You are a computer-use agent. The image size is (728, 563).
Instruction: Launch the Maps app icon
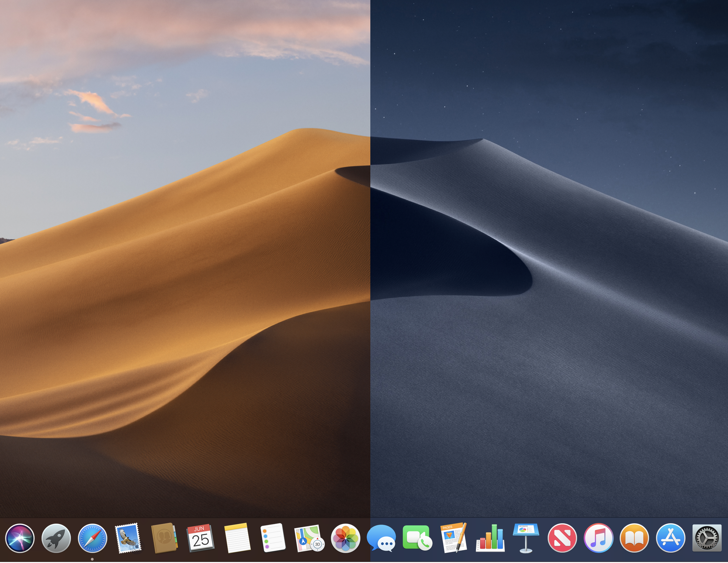[309, 538]
